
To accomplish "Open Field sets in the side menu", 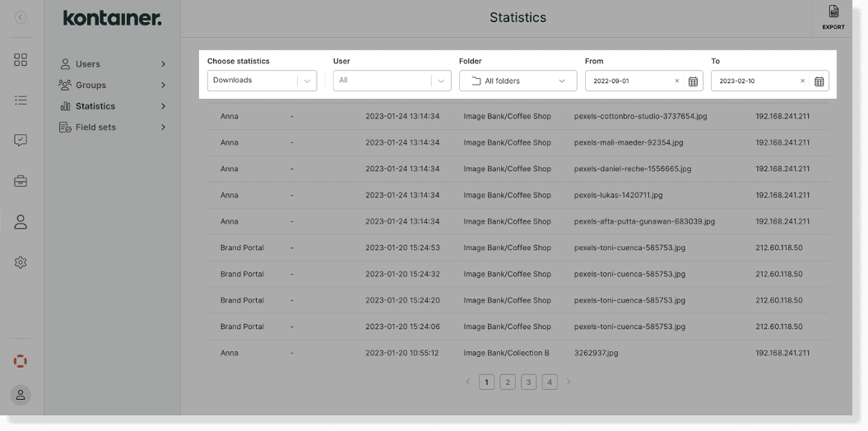I will (x=95, y=127).
